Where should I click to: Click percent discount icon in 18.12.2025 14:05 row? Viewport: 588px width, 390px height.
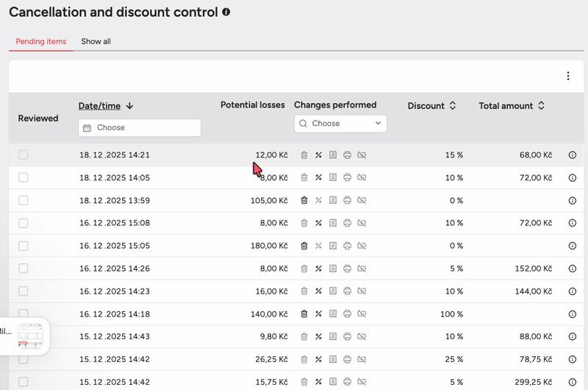pos(318,178)
